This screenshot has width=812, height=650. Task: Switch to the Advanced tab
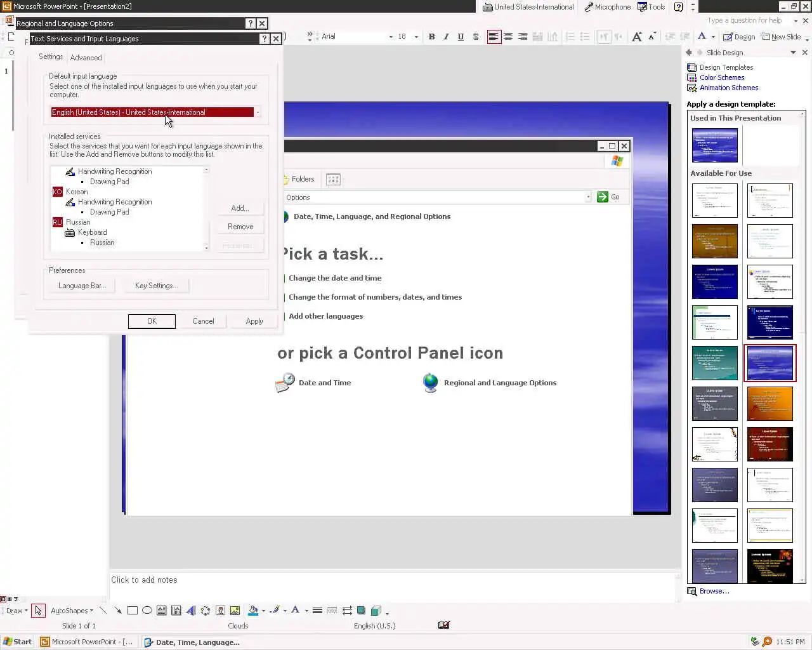coord(86,58)
